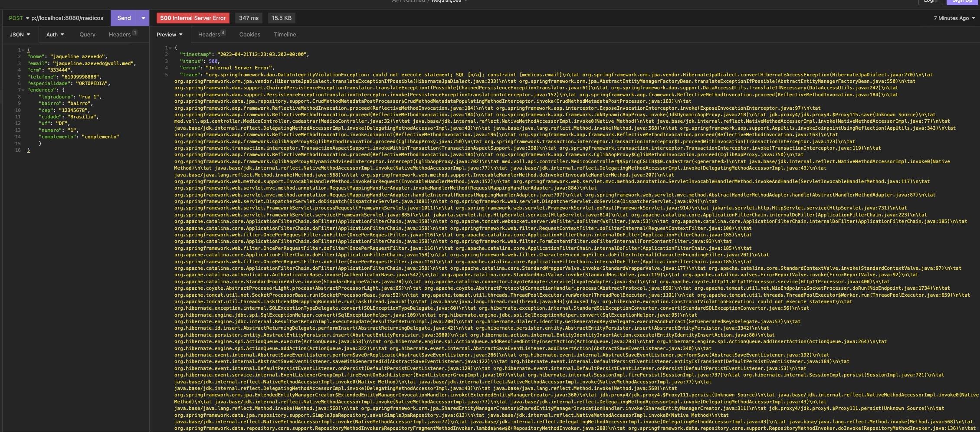Click the "jaqueline azevedo" nome value
This screenshot has height=432, width=980.
pyautogui.click(x=78, y=57)
